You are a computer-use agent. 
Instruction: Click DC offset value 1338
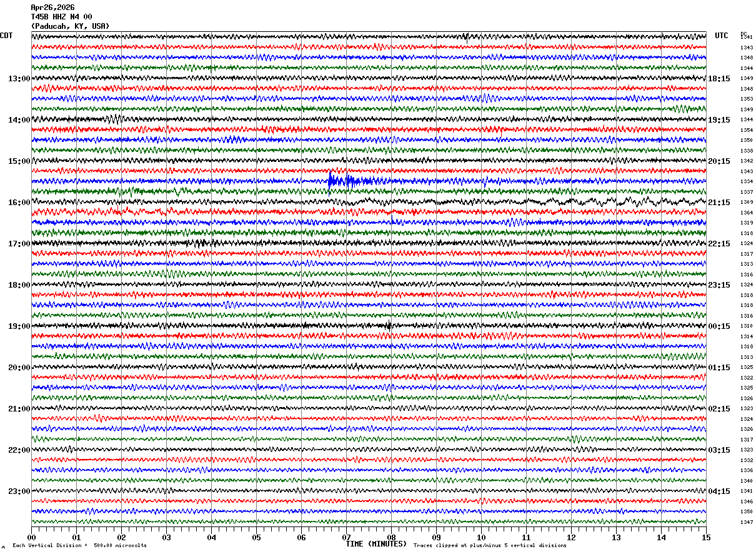[x=747, y=151]
